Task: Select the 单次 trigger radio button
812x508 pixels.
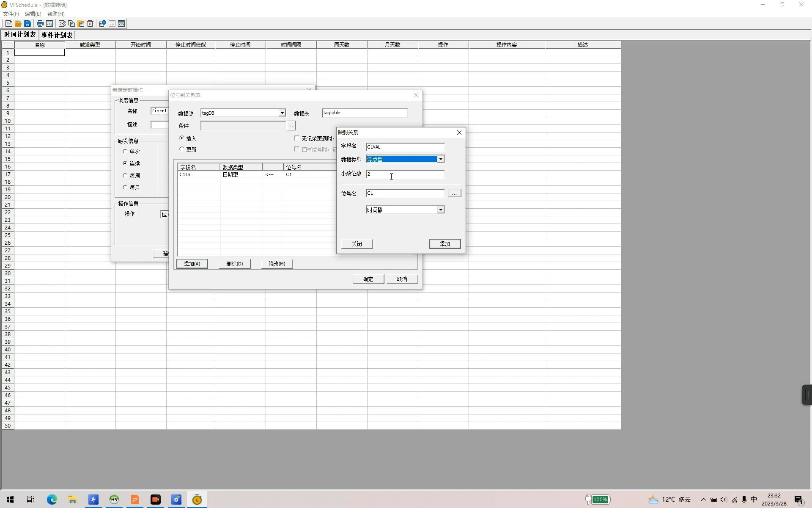Action: [x=125, y=151]
